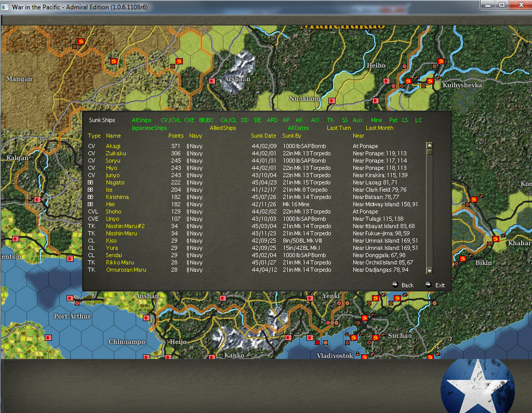Click the Back button
Image resolution: width=532 pixels, height=413 pixels.
407,285
